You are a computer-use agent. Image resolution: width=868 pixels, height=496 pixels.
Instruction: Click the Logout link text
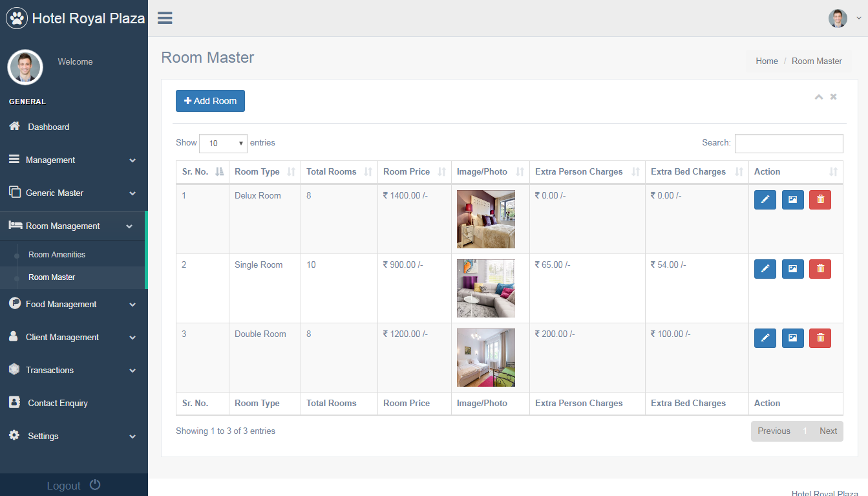click(x=63, y=486)
